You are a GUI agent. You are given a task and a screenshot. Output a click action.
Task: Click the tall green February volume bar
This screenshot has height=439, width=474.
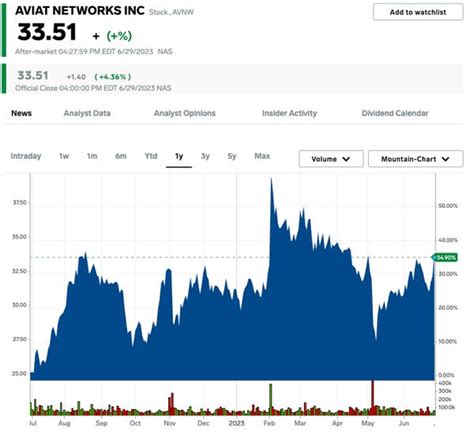271,399
